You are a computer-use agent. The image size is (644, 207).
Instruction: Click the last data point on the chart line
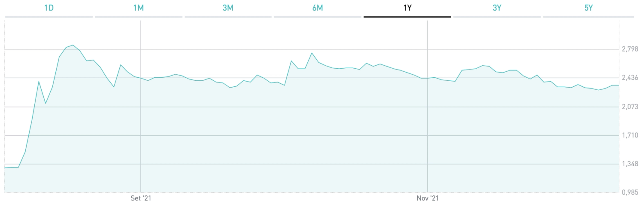(x=618, y=85)
